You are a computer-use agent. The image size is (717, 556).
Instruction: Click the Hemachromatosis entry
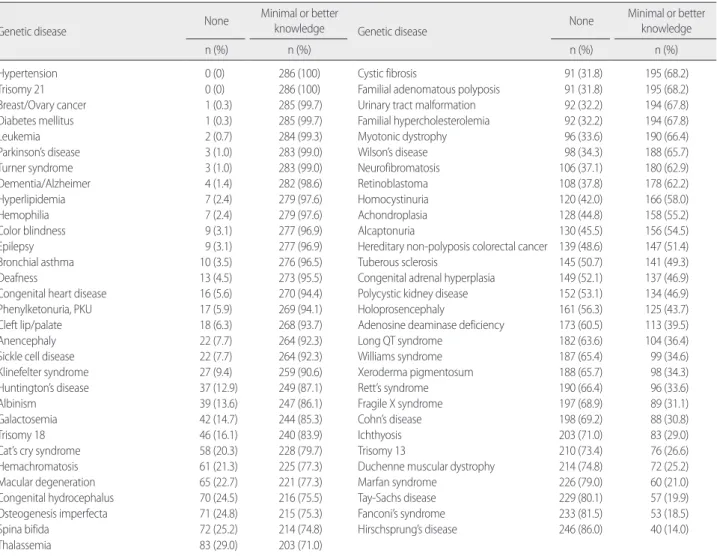point(39,466)
